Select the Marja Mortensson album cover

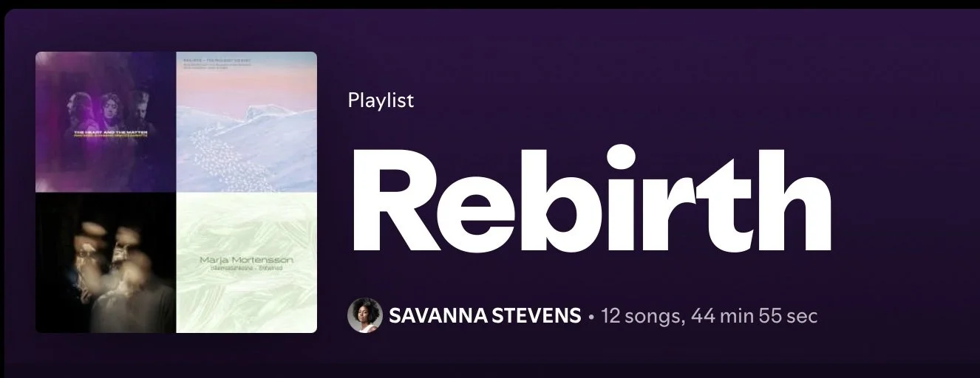click(247, 263)
